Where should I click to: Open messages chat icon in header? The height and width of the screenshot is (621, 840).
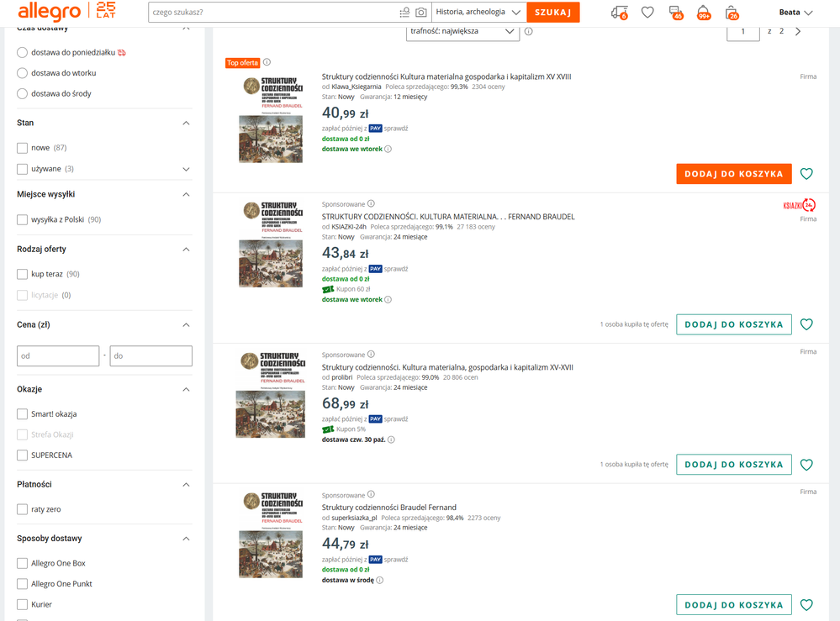(x=675, y=13)
